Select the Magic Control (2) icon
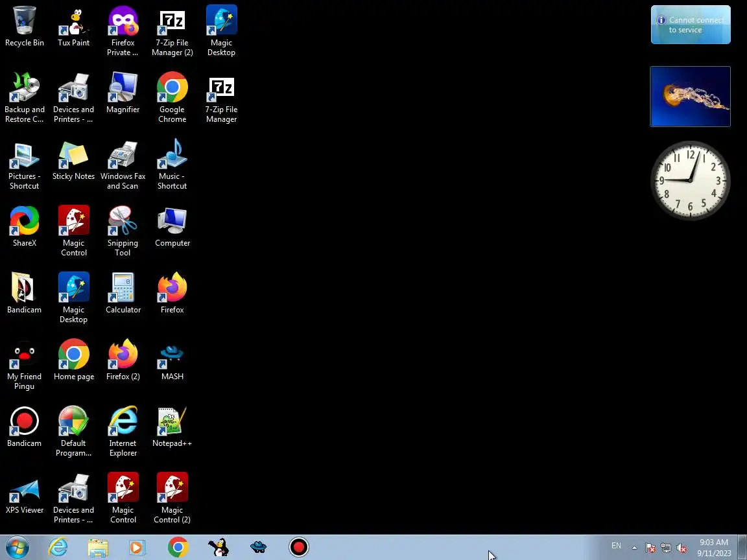Image resolution: width=747 pixels, height=560 pixels. point(172,498)
